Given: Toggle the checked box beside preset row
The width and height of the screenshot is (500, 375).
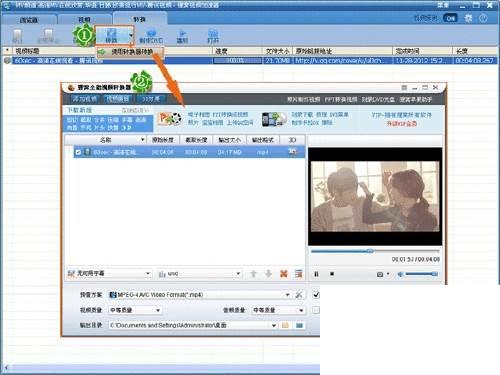Looking at the screenshot, I should coord(316,295).
